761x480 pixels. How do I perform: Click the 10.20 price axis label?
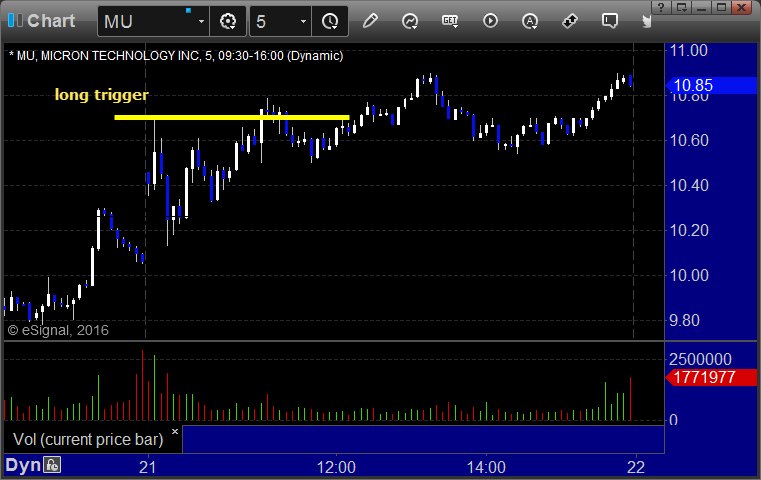click(689, 230)
